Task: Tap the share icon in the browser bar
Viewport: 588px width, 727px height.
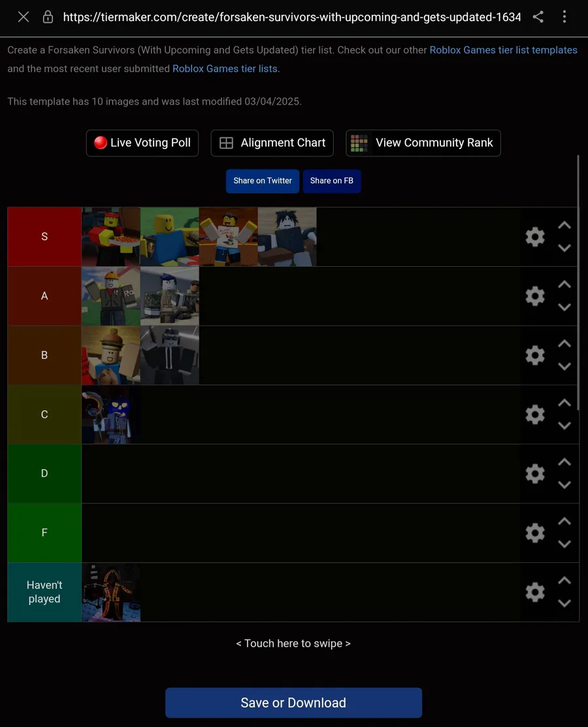Action: pos(538,17)
